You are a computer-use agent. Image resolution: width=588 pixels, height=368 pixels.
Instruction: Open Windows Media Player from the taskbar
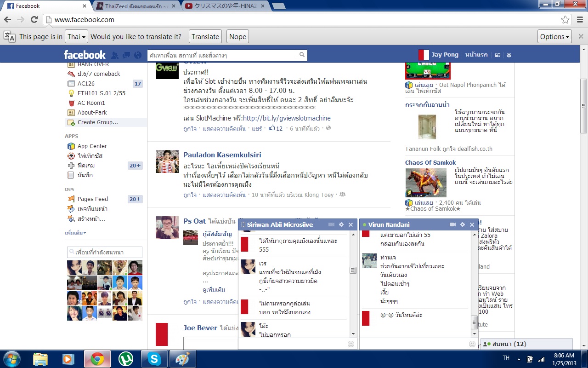point(69,359)
